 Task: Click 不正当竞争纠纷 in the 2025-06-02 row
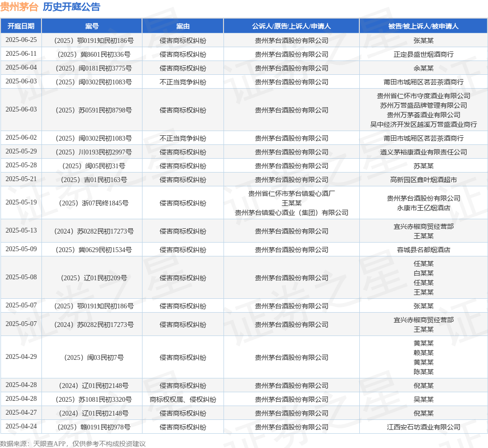183,138
